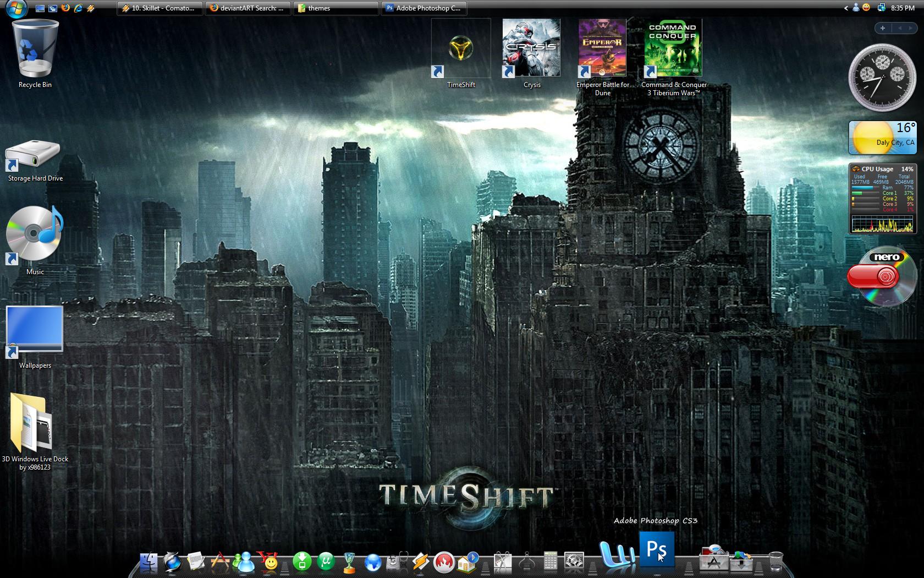
Task: Click the Yahoo smiley tray icon
Action: click(866, 8)
